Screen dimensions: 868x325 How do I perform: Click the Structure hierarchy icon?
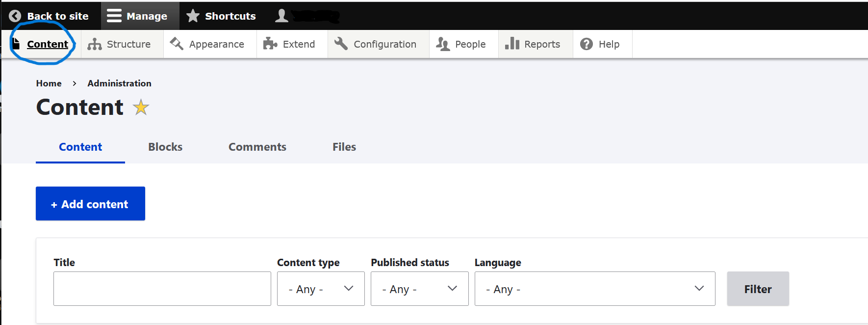[x=95, y=44]
